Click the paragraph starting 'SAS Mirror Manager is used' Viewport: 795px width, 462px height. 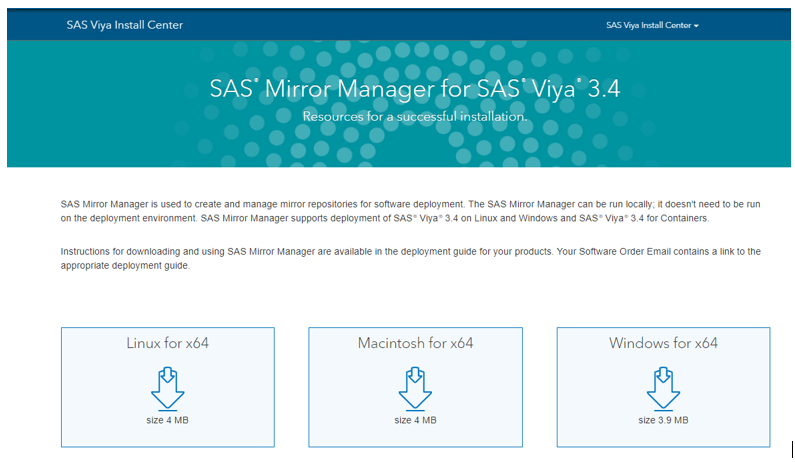[410, 211]
